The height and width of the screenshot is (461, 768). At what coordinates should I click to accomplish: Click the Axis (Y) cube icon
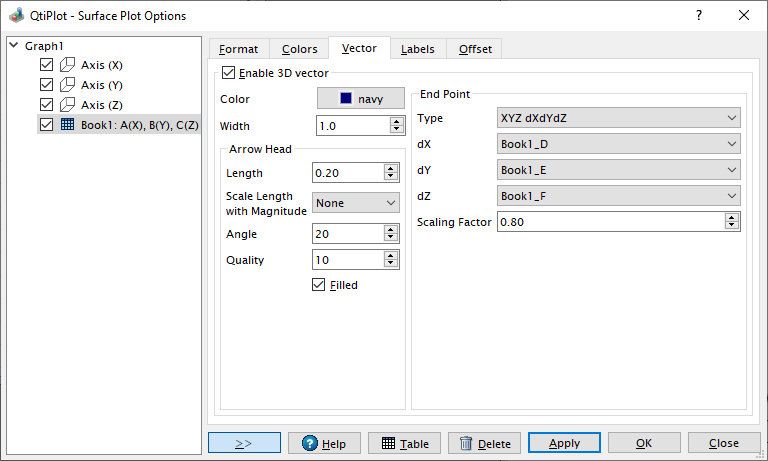pyautogui.click(x=68, y=85)
